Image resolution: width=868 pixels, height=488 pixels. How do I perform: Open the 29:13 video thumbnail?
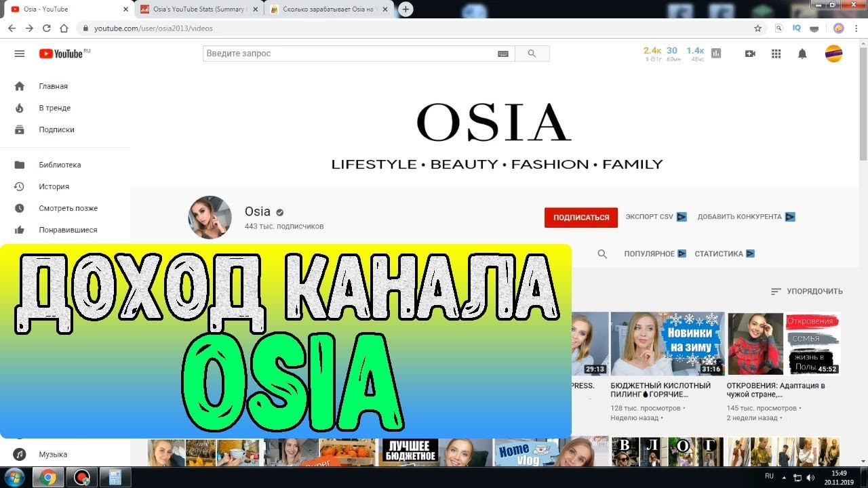tap(590, 344)
